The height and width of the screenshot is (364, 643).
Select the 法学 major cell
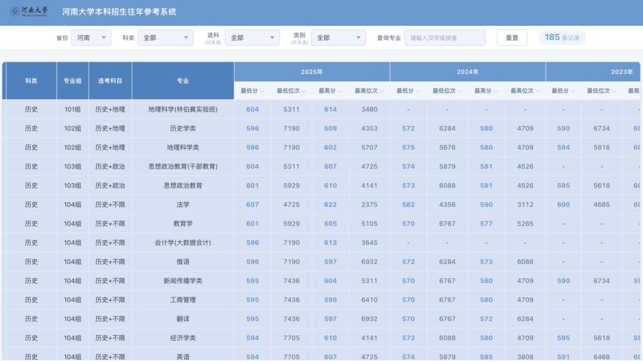coord(183,205)
